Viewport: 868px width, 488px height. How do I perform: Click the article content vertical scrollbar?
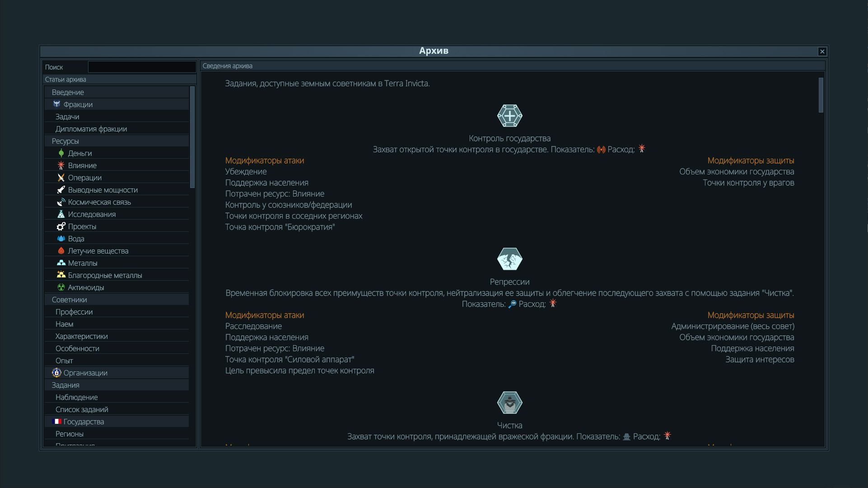click(821, 95)
